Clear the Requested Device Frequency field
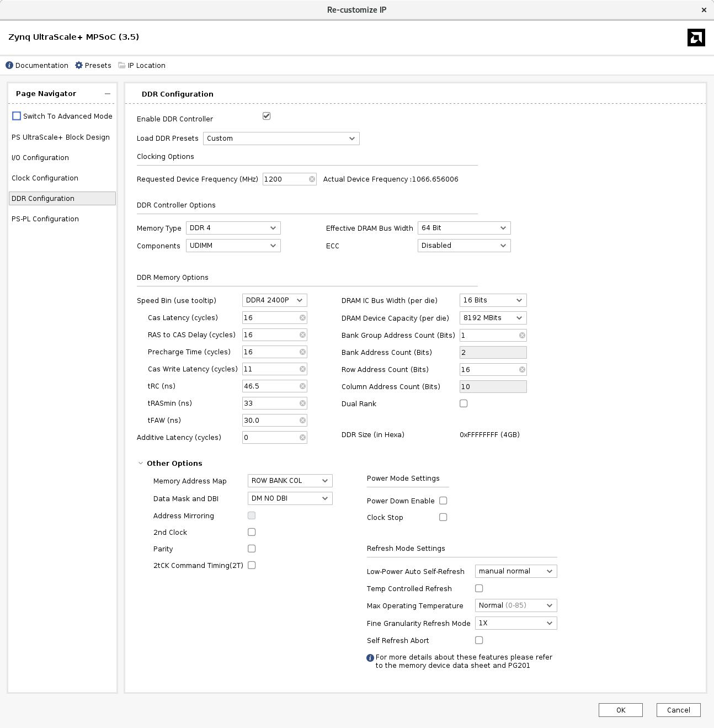 (312, 179)
